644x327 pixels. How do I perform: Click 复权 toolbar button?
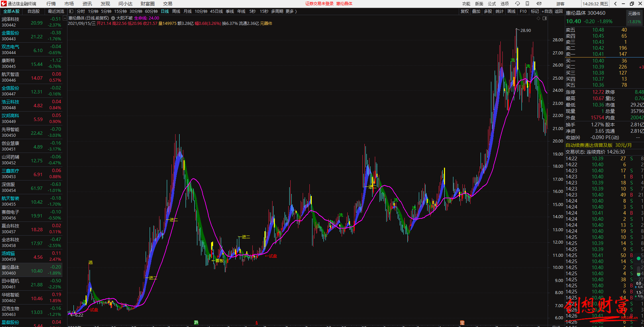(x=465, y=11)
